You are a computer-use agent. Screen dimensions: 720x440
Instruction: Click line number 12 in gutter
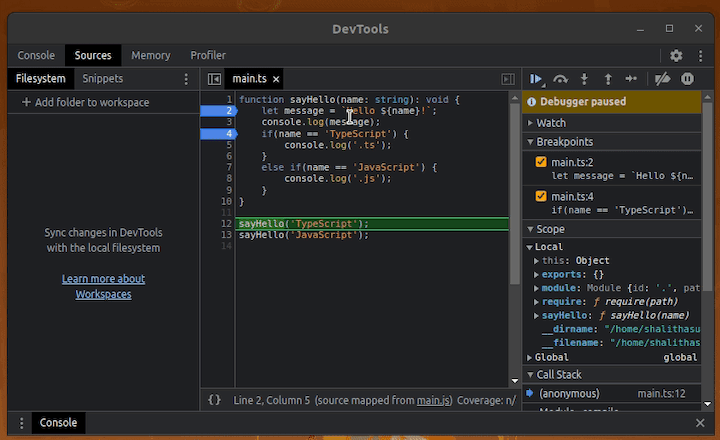(x=226, y=224)
